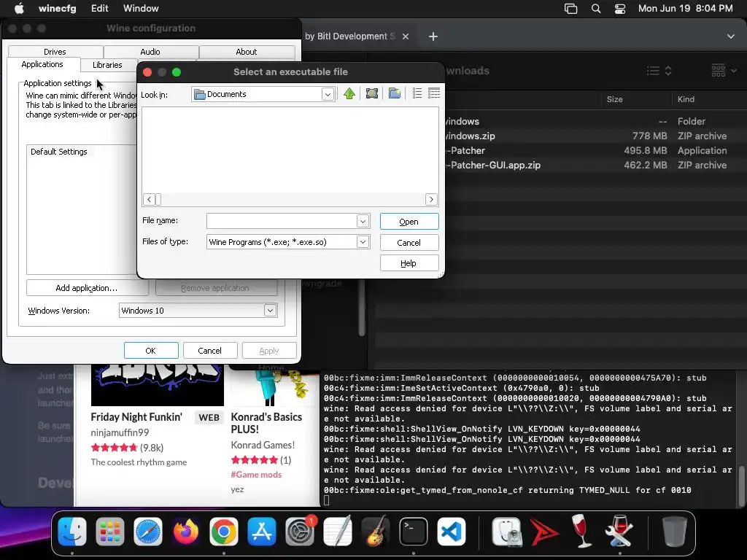Switch file dialog to details view
Screen dimensions: 747x560
434,94
